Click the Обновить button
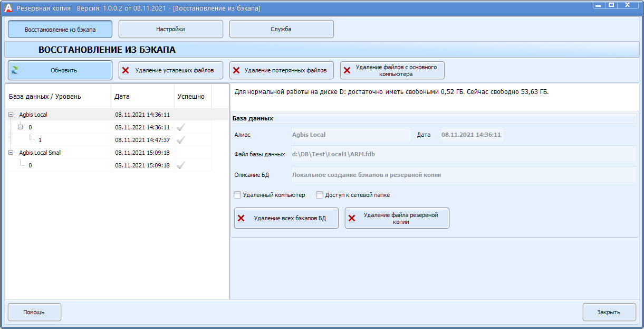Viewport: 644px width, 329px height. point(60,70)
